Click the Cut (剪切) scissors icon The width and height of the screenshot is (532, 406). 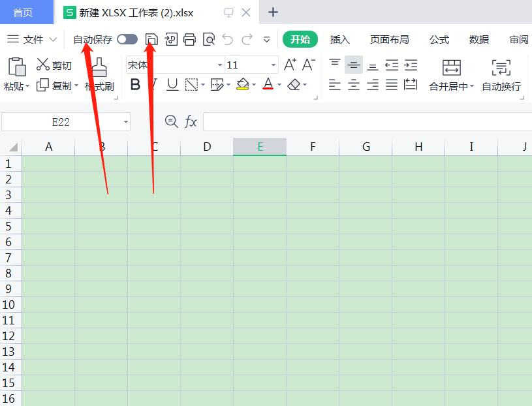coord(42,65)
